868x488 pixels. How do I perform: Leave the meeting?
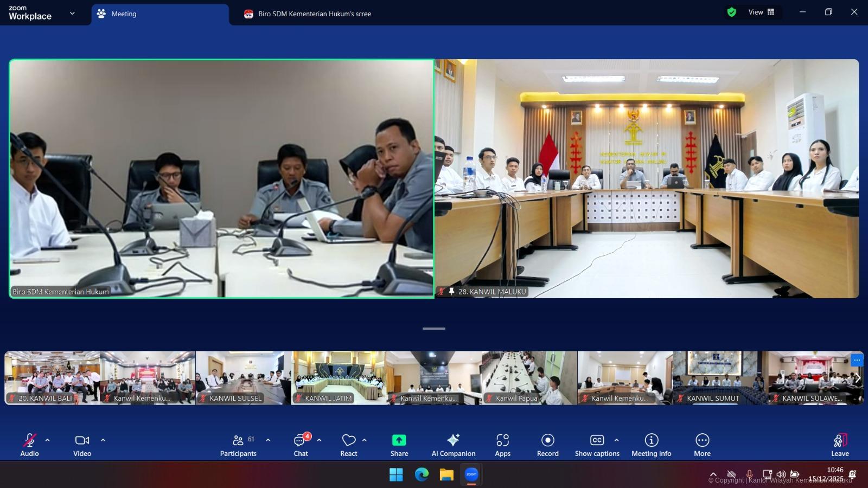(x=839, y=445)
